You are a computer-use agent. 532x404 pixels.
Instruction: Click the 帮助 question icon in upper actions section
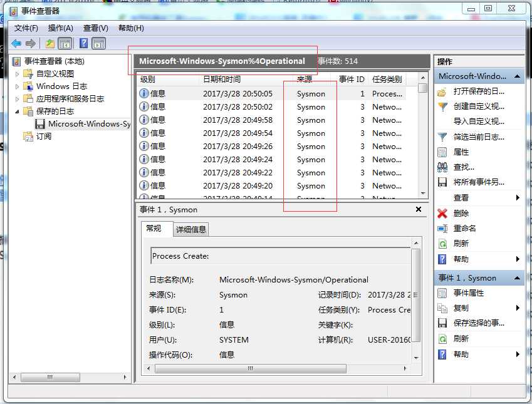(x=442, y=259)
